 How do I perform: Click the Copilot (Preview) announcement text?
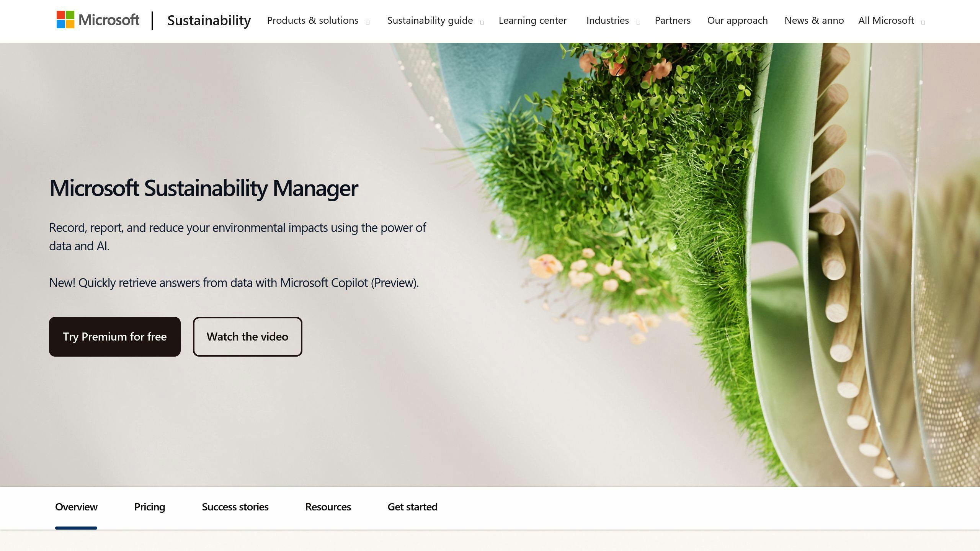pyautogui.click(x=234, y=283)
